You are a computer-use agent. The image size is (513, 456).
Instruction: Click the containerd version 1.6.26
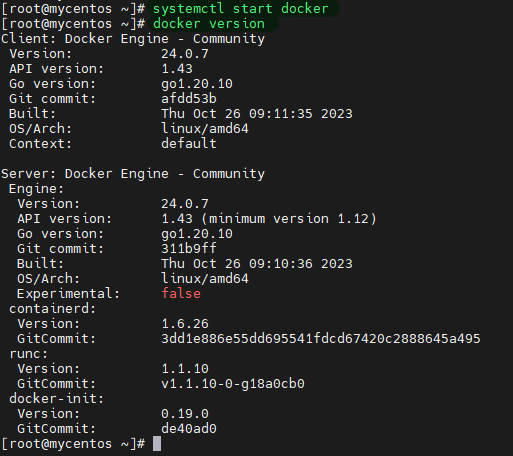pyautogui.click(x=185, y=324)
